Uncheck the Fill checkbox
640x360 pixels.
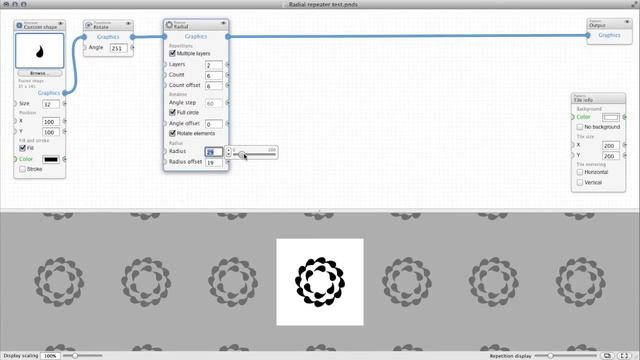coord(22,148)
